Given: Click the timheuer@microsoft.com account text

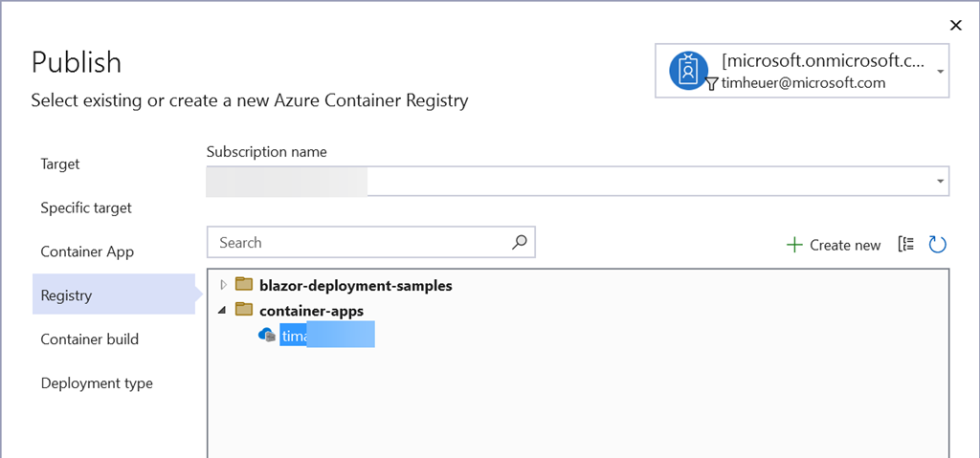Looking at the screenshot, I should [x=803, y=82].
